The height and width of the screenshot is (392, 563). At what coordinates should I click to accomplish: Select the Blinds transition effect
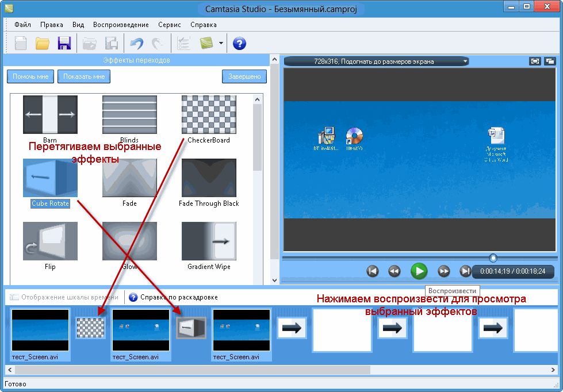129,115
